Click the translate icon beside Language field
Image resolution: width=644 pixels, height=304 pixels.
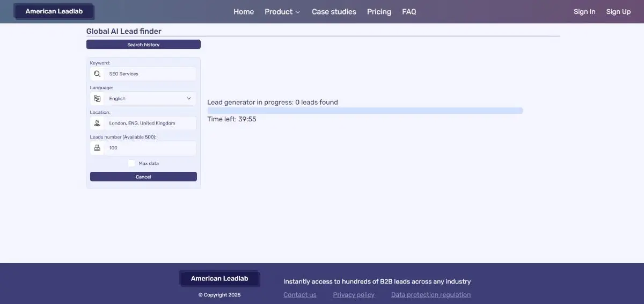click(97, 99)
